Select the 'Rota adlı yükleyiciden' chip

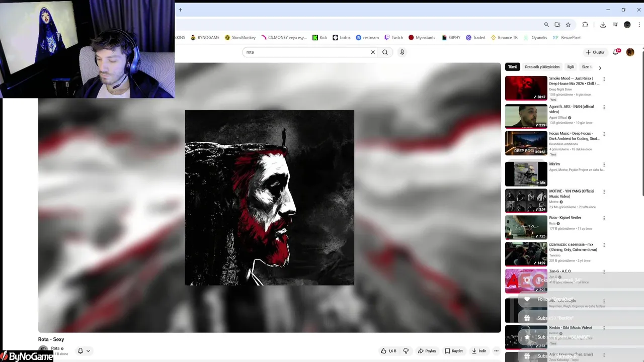[x=542, y=67]
